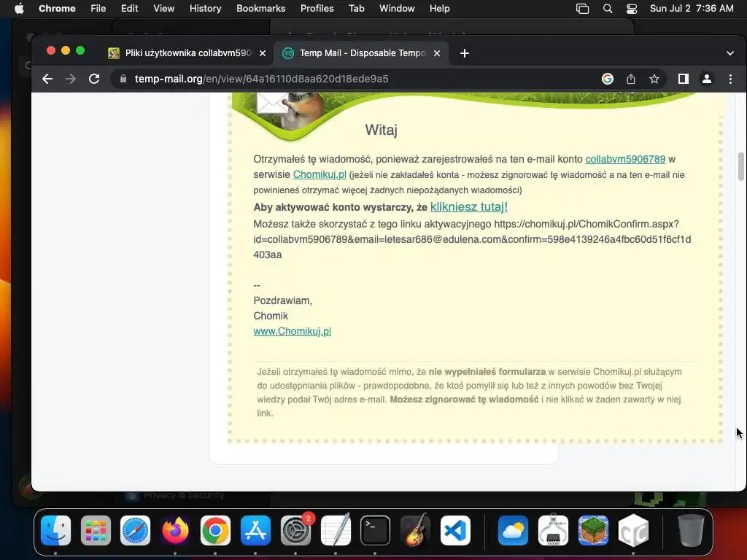The image size is (747, 560).
Task: Open the Tab menu
Action: pos(356,9)
